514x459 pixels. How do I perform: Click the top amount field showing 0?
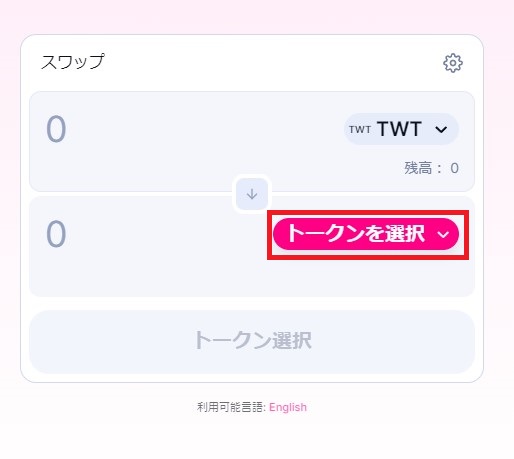[56, 129]
